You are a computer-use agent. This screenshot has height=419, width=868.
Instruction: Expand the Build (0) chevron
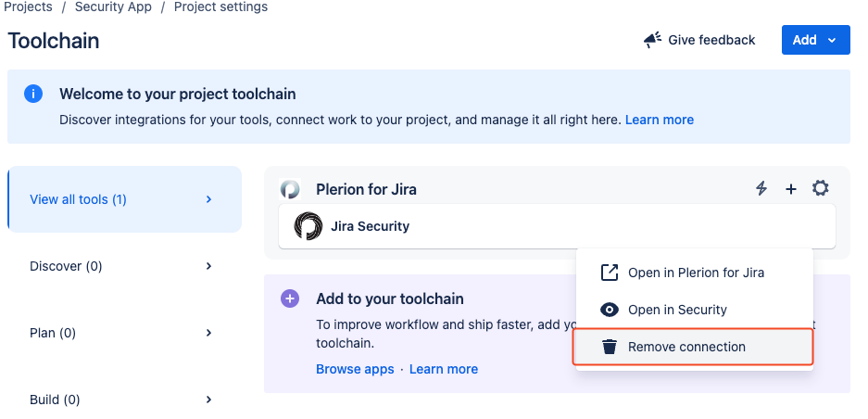pos(208,399)
